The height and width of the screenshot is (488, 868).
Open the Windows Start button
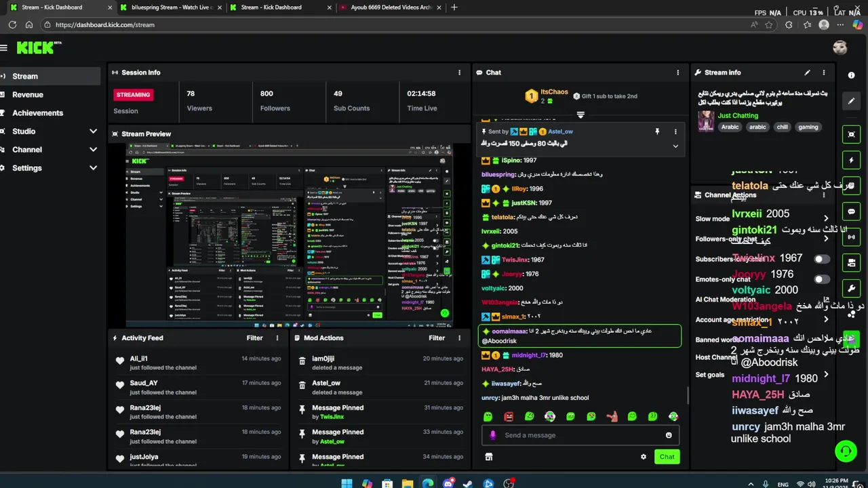(x=347, y=484)
